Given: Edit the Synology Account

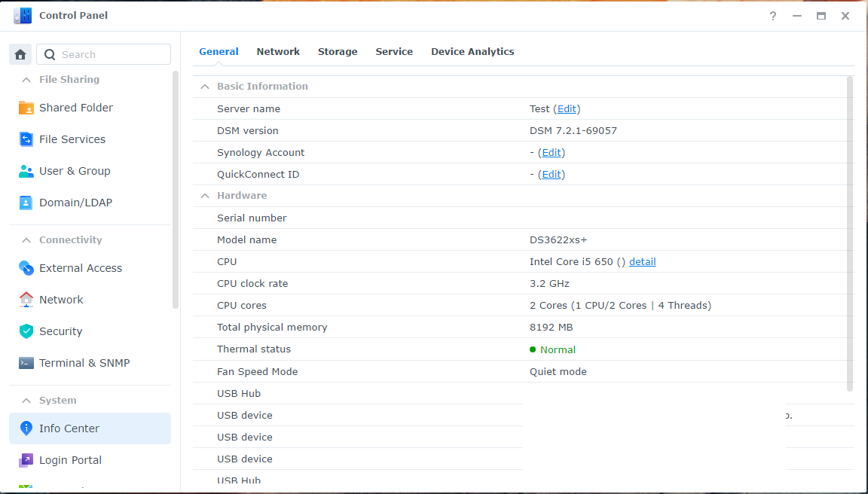Looking at the screenshot, I should click(x=552, y=153).
